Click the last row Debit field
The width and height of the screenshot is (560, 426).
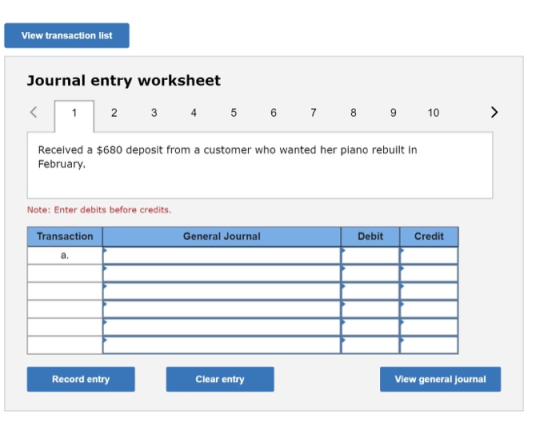370,345
